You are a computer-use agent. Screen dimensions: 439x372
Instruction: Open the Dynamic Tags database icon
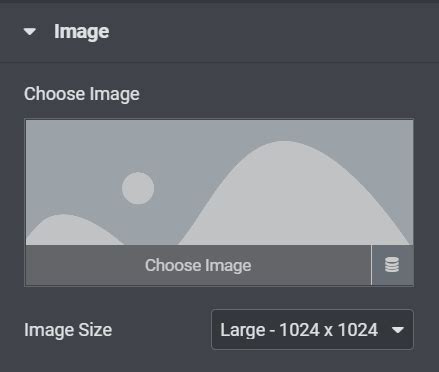(x=392, y=265)
